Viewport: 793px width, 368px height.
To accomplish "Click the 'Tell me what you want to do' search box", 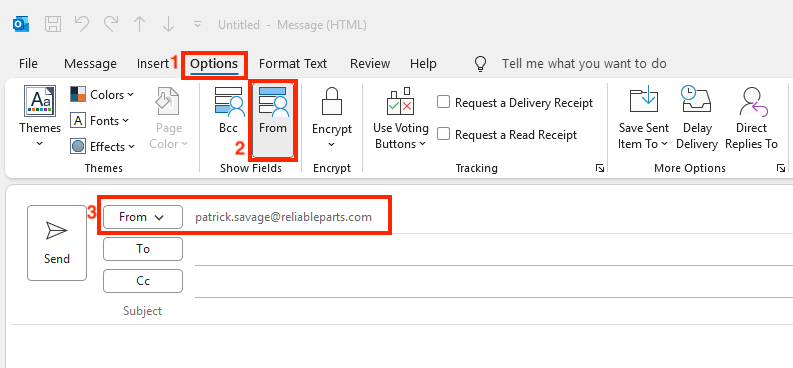I will tap(584, 64).
